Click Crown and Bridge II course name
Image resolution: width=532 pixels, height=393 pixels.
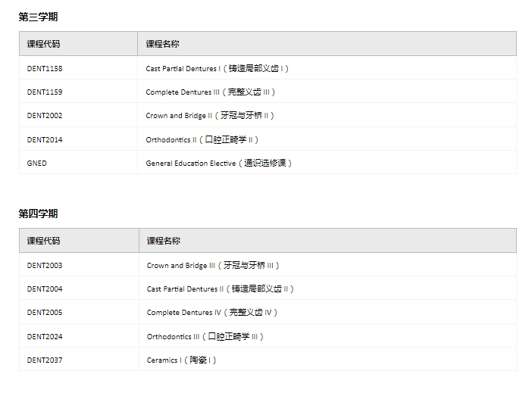coord(210,116)
